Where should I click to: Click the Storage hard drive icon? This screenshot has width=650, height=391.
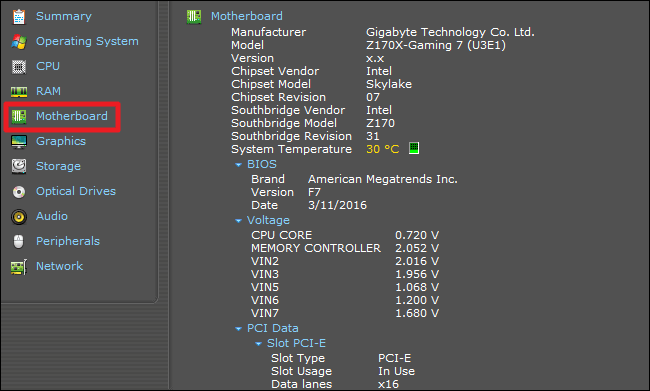(x=19, y=166)
